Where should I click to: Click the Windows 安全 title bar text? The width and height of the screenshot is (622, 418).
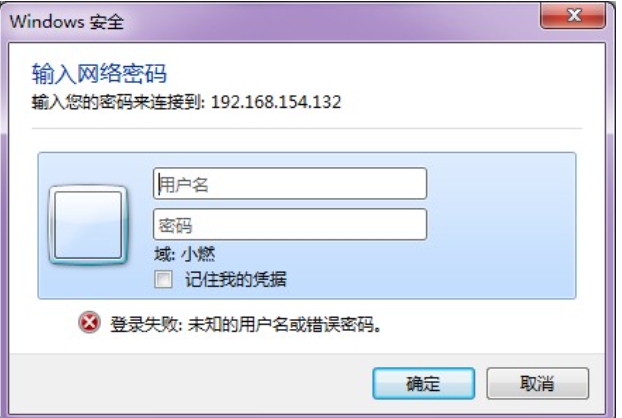pos(67,21)
